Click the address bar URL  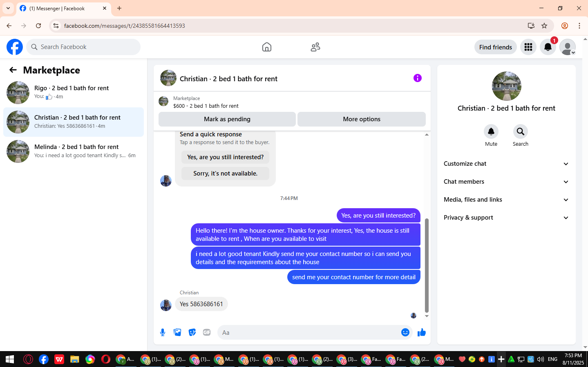(x=125, y=26)
